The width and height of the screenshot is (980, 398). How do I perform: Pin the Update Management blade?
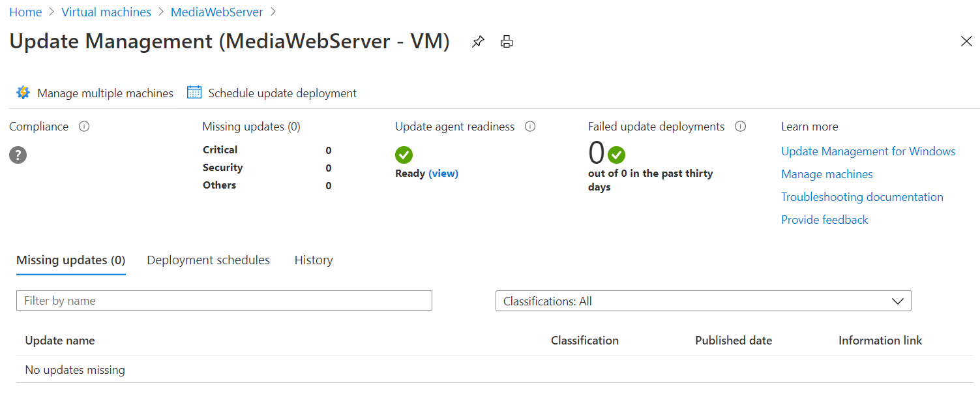pyautogui.click(x=478, y=42)
